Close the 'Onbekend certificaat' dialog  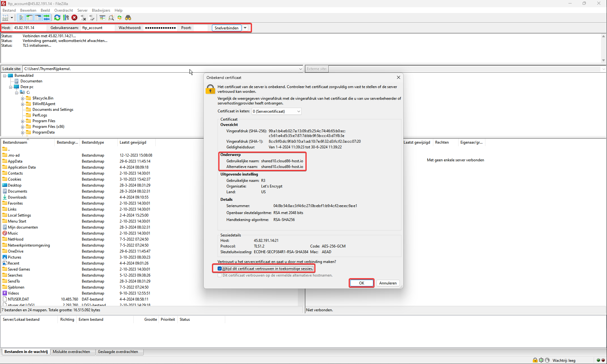point(399,77)
